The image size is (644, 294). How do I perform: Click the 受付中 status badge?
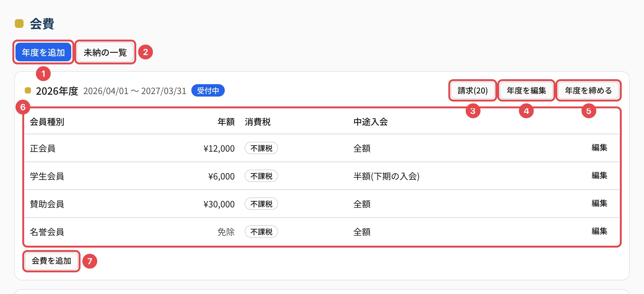coord(208,91)
